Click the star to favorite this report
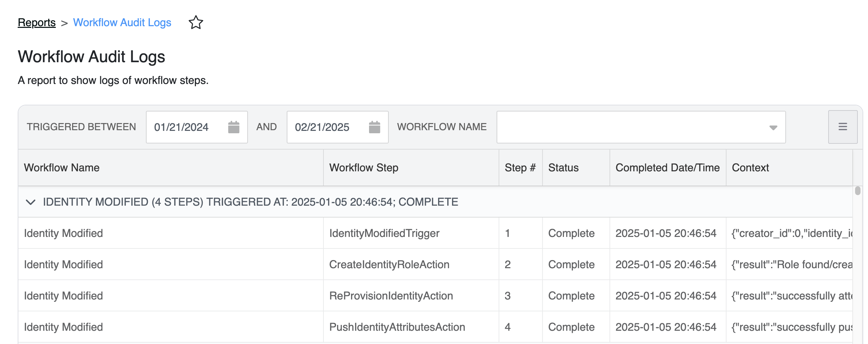The image size is (868, 344). [x=196, y=22]
